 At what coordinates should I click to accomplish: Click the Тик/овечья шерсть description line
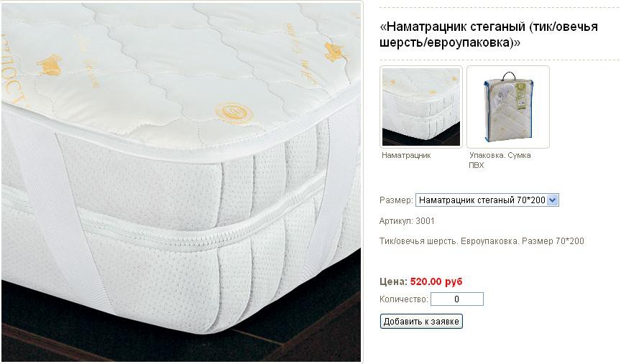click(x=482, y=241)
